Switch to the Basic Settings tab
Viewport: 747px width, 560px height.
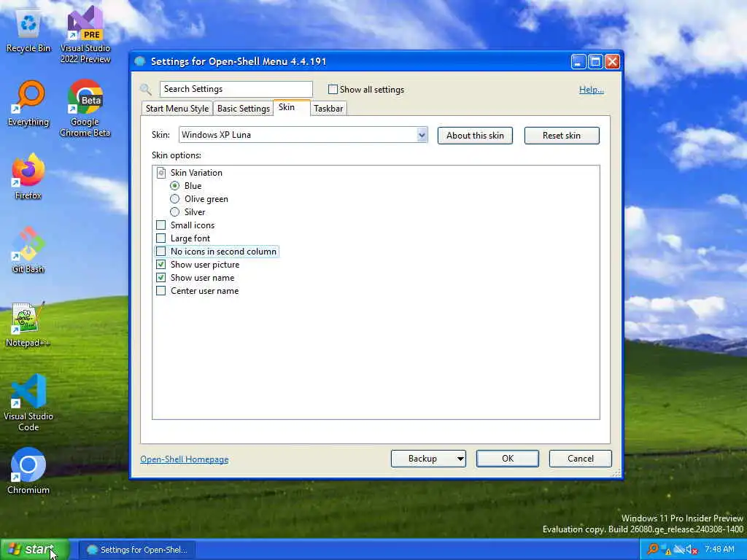click(244, 109)
